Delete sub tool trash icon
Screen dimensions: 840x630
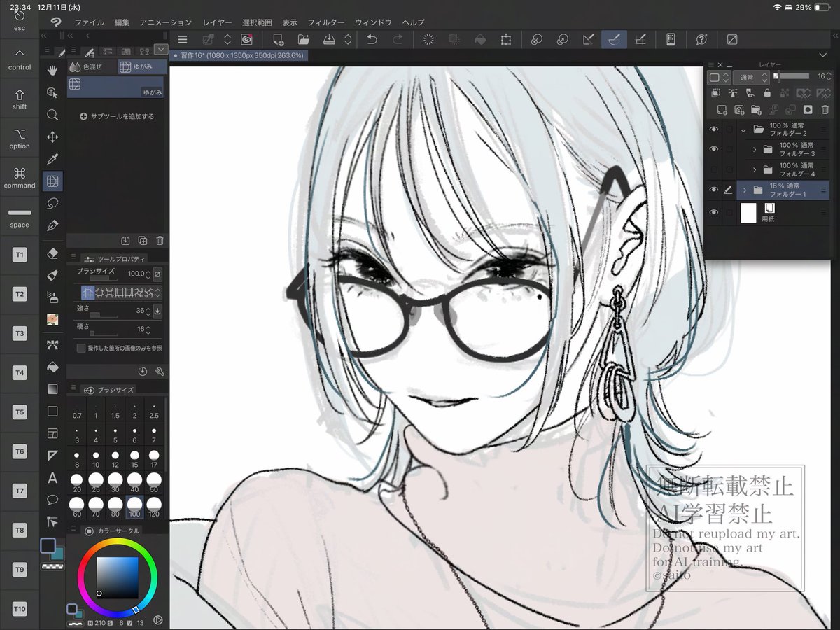pos(160,240)
